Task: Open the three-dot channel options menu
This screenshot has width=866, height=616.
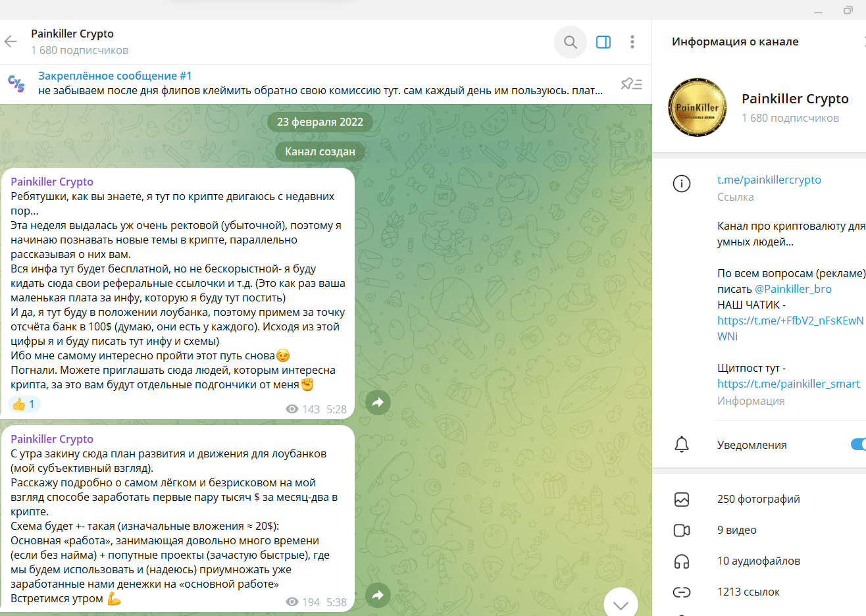Action: coord(632,42)
